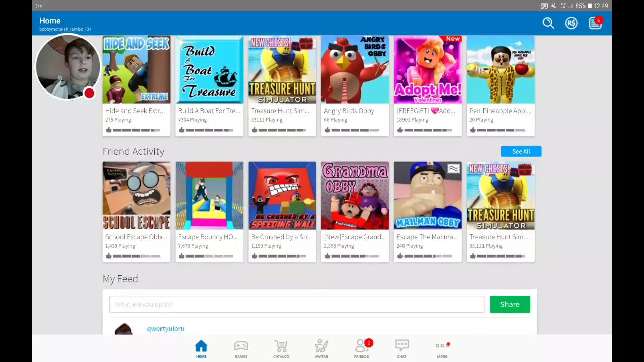Open the Avatar tab

321,349
